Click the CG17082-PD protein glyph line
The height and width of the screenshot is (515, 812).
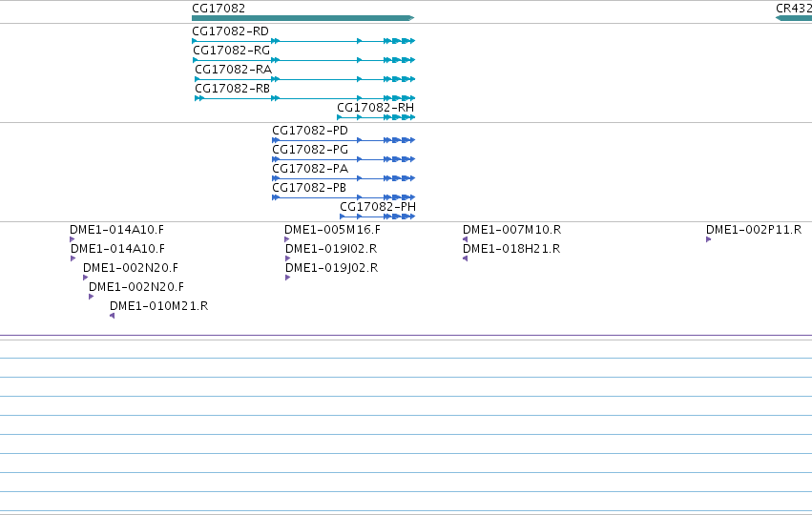(344, 140)
